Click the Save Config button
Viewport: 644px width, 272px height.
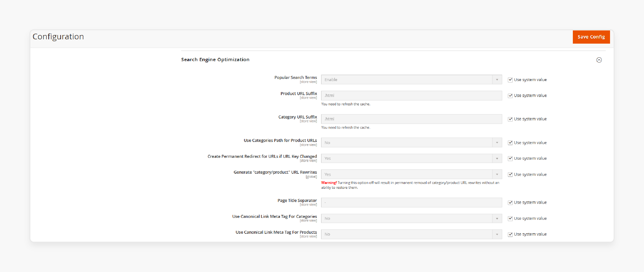[591, 37]
